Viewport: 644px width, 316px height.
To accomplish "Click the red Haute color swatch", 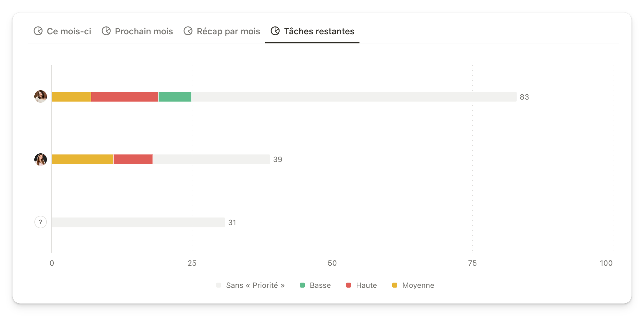I will click(348, 285).
